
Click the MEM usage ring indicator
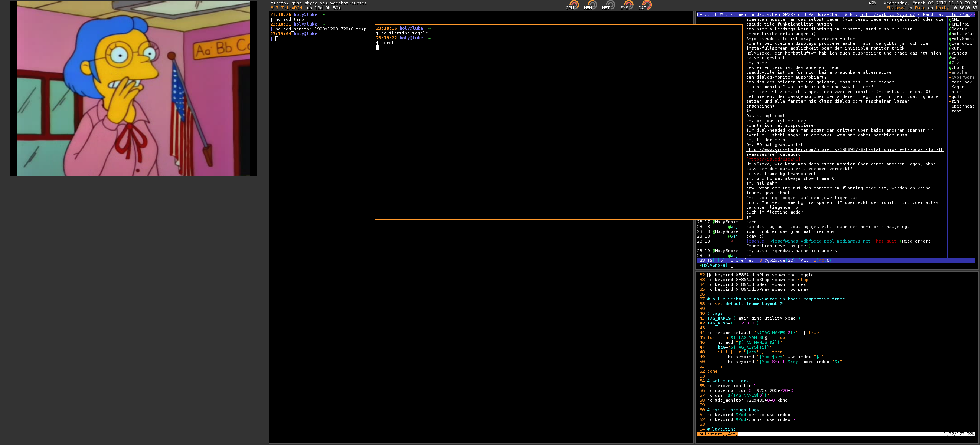[x=592, y=4]
